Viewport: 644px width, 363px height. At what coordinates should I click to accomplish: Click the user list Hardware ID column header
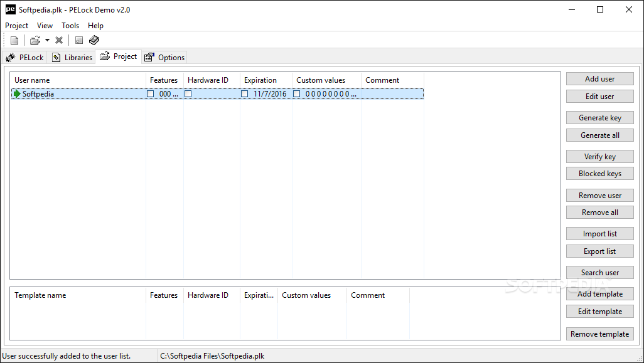coord(212,80)
